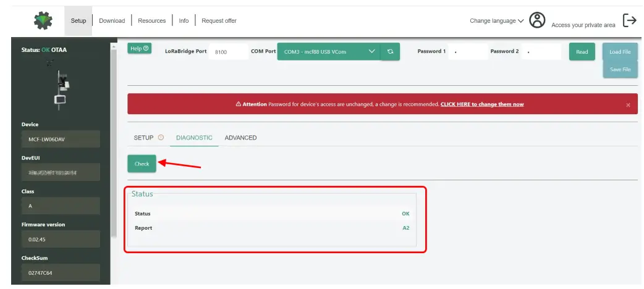This screenshot has width=644, height=289.
Task: Click the Save File button
Action: [x=620, y=69]
